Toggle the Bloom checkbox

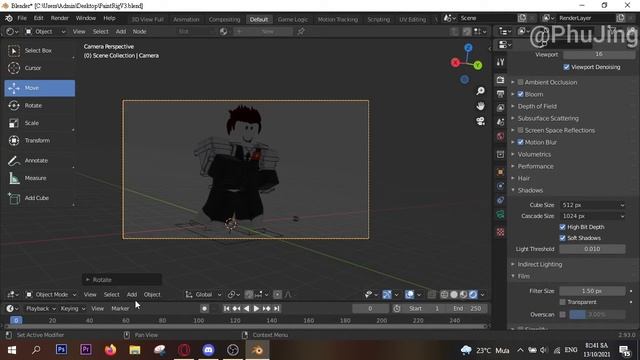coord(520,94)
